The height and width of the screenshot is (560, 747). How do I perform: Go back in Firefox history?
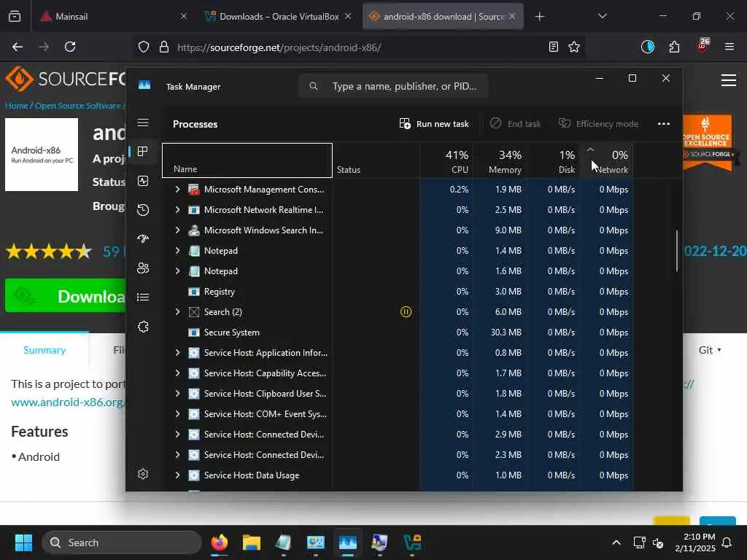coord(18,47)
